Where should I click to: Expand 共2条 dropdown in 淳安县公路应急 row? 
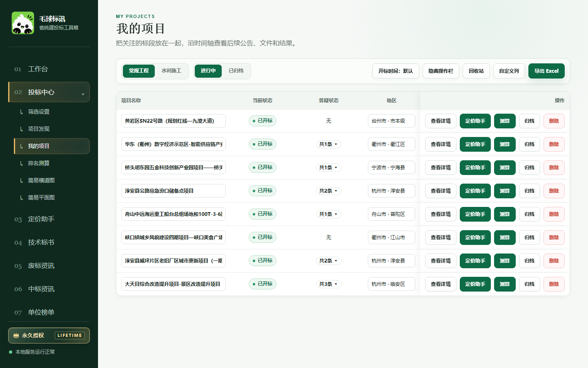coord(329,191)
